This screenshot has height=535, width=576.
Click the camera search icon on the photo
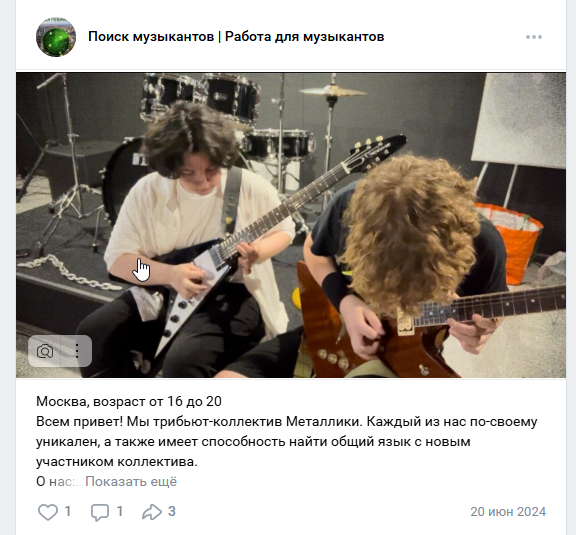point(45,351)
